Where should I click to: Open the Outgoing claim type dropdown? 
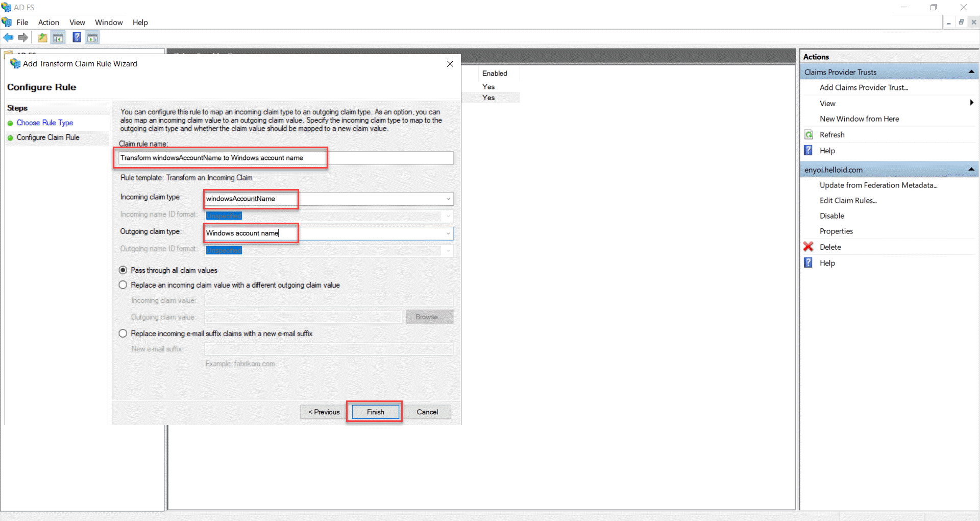(x=448, y=233)
